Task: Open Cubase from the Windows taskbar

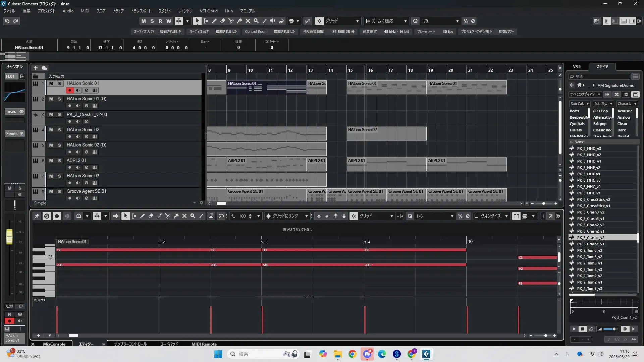Action: (426, 354)
